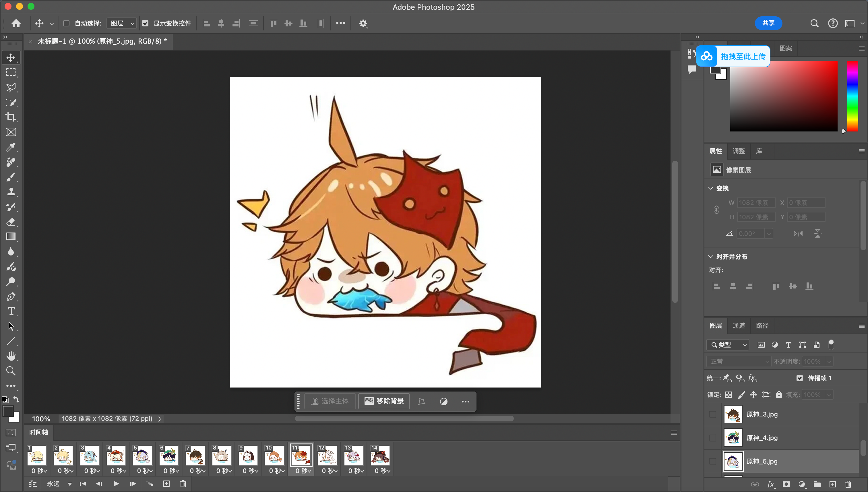Select the Move tool in the toolbox
The image size is (868, 492).
(x=11, y=57)
